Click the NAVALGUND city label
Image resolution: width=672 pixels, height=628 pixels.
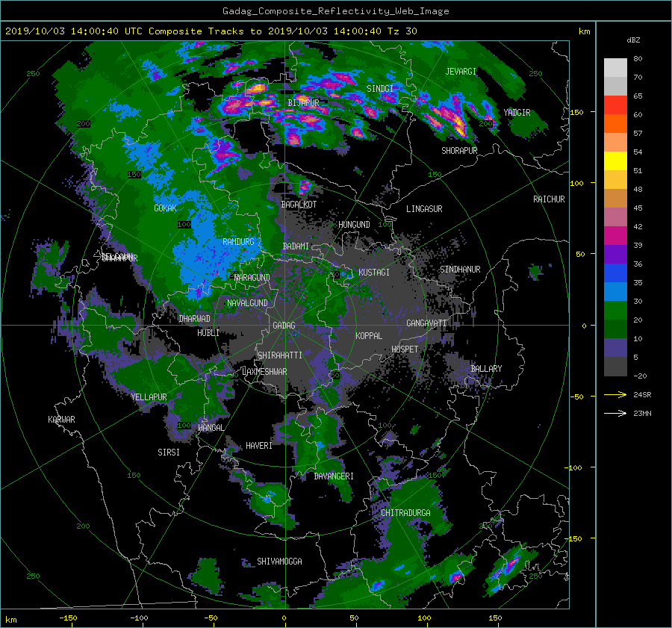point(247,303)
